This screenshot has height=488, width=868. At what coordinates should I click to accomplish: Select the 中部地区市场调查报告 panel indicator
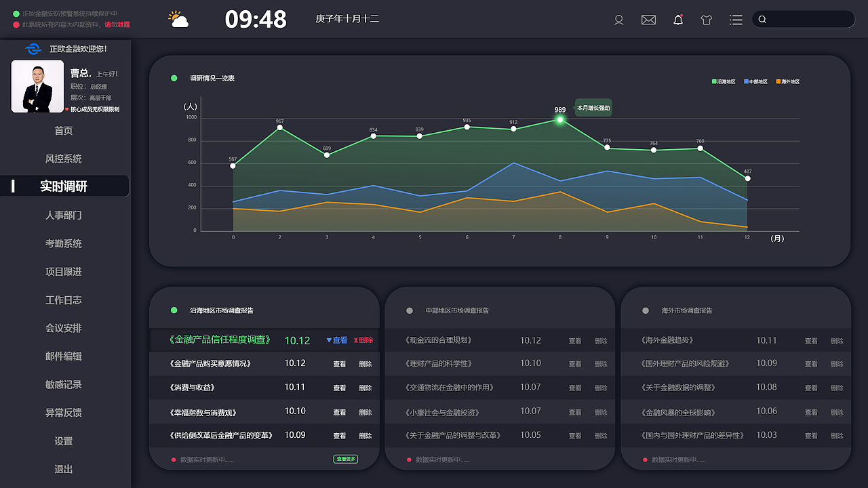click(410, 310)
